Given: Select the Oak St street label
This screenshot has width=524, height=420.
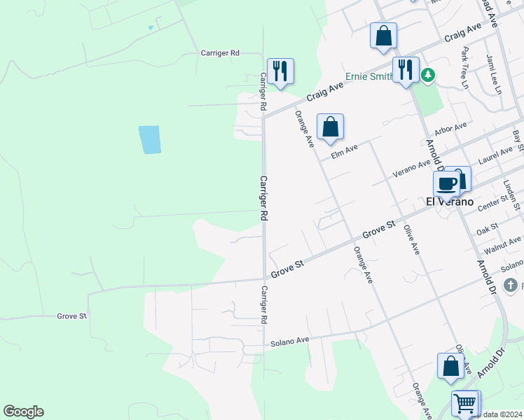Looking at the screenshot, I should click(488, 229).
